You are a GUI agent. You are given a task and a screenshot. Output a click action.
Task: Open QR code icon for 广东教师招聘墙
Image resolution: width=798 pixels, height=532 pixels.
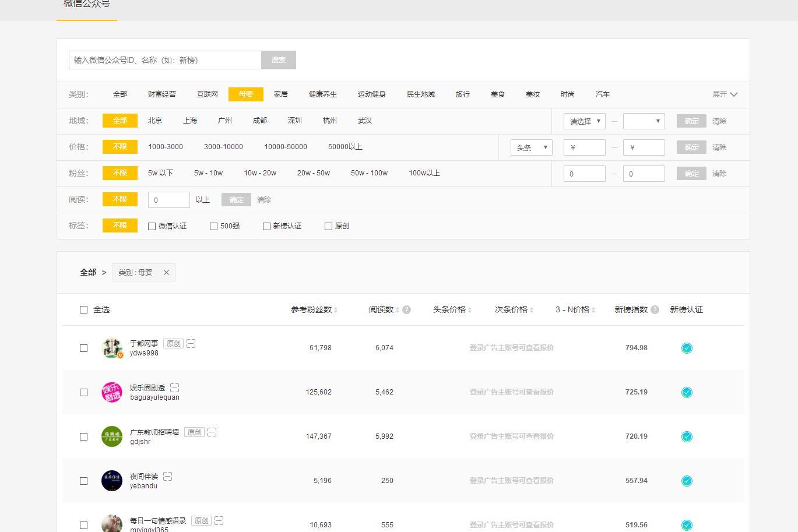[x=212, y=432]
